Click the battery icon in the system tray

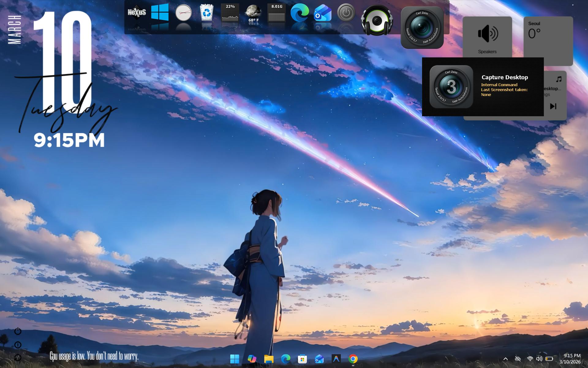tap(549, 359)
